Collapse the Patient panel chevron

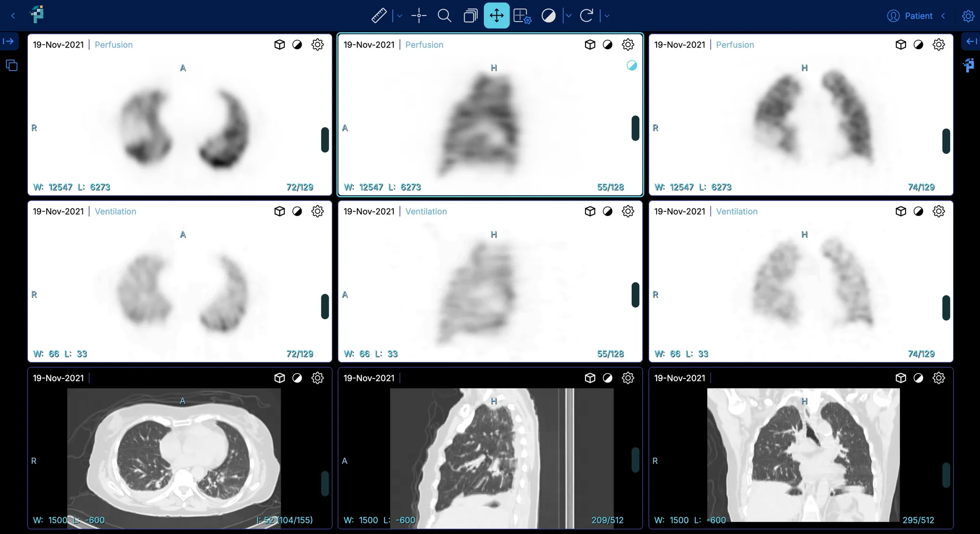pos(943,16)
